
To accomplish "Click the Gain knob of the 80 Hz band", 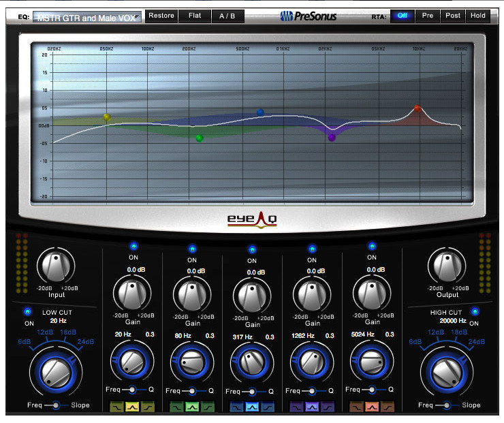I will click(192, 296).
